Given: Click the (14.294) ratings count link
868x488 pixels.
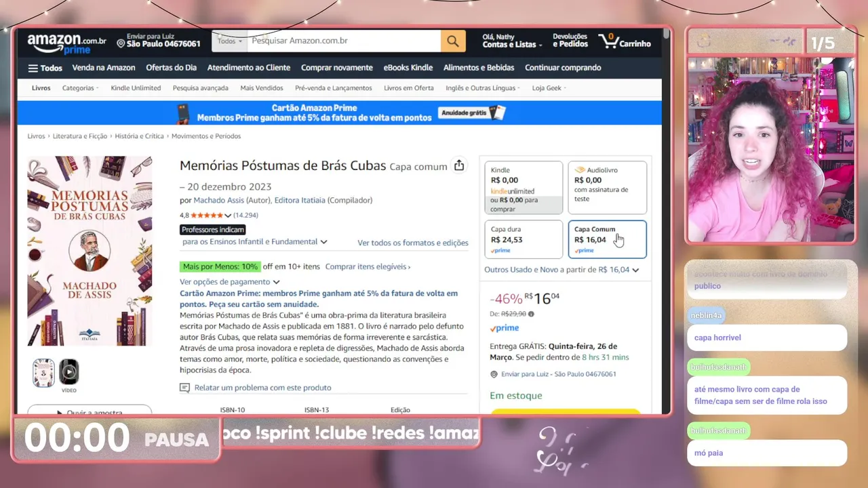Looking at the screenshot, I should 245,216.
